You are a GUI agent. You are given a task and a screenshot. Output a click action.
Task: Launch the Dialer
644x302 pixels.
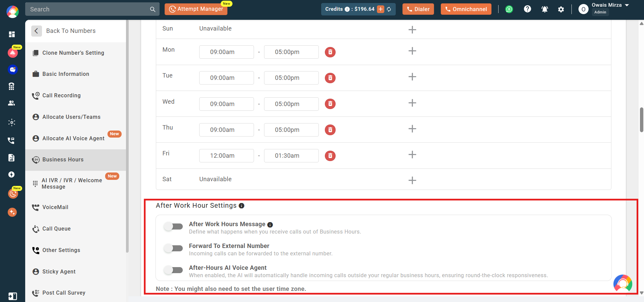point(418,9)
